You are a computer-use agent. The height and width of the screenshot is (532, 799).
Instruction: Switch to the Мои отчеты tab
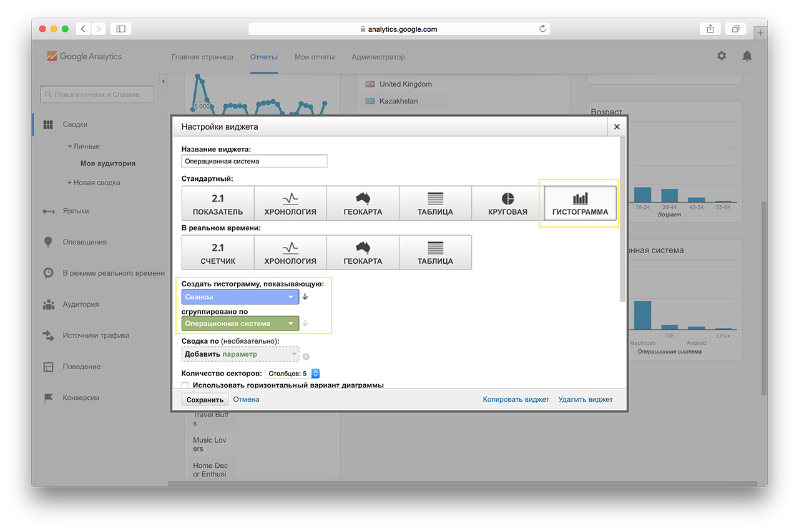tap(315, 57)
